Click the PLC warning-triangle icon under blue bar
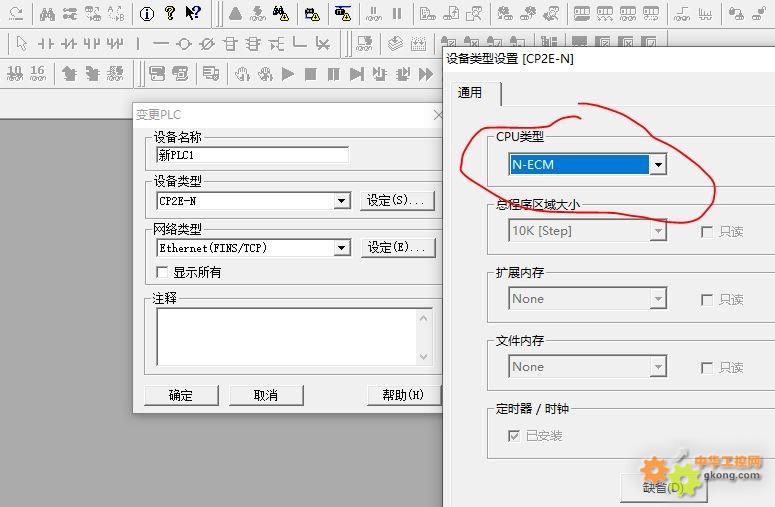The width and height of the screenshot is (775, 507). coord(343,13)
